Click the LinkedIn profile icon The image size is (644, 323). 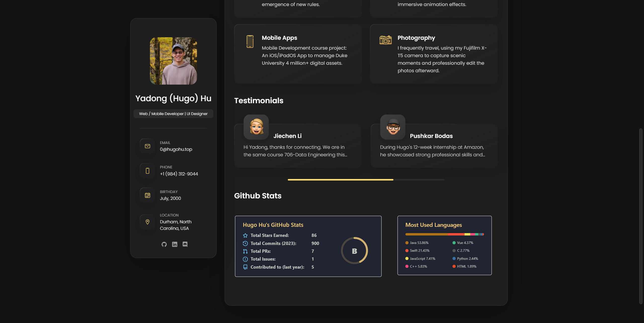click(x=175, y=244)
